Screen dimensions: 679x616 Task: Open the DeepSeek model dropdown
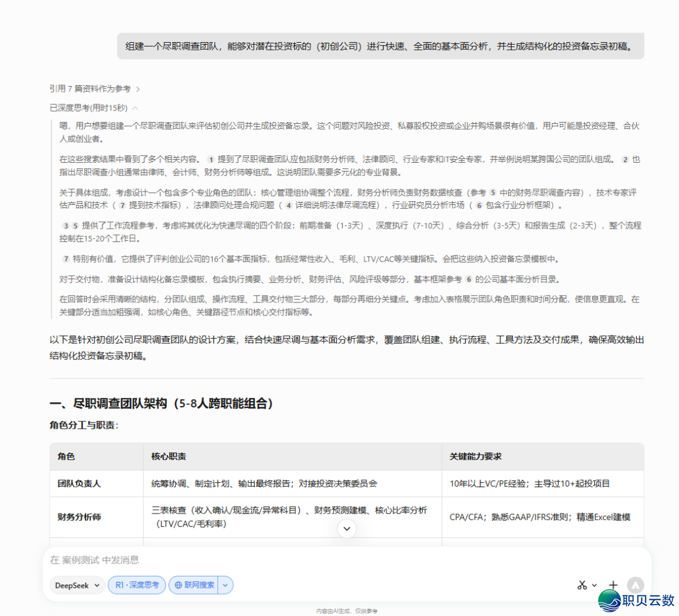coord(77,585)
